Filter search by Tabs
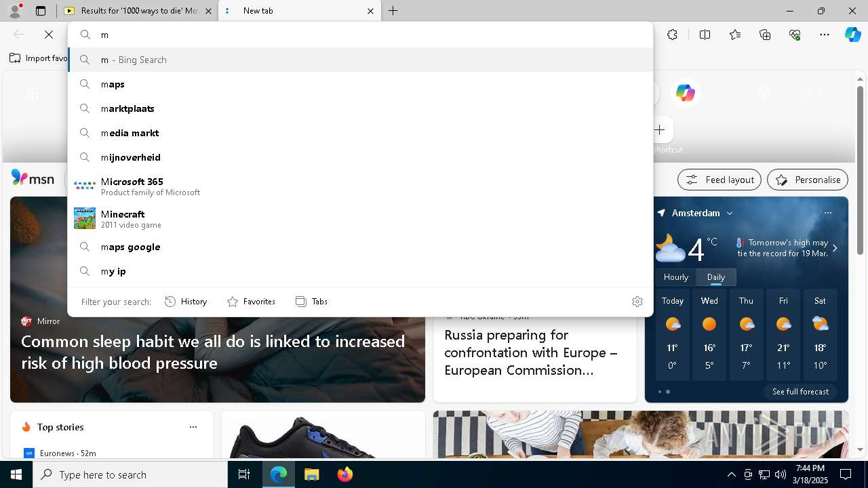868x488 pixels. pos(312,302)
